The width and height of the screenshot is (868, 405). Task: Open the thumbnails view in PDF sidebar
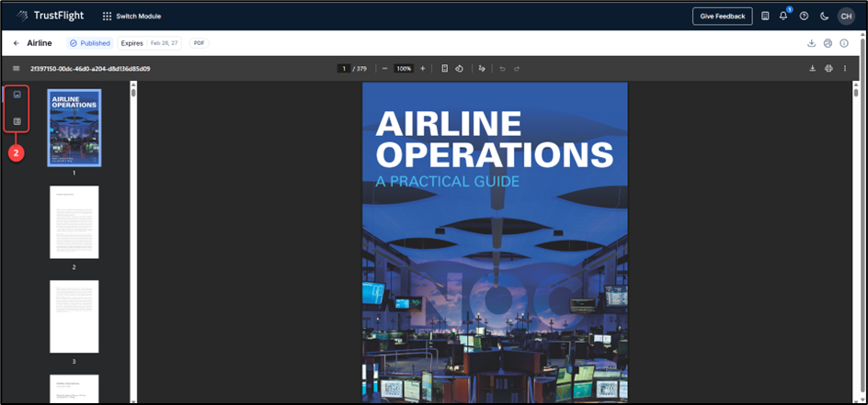click(x=17, y=96)
